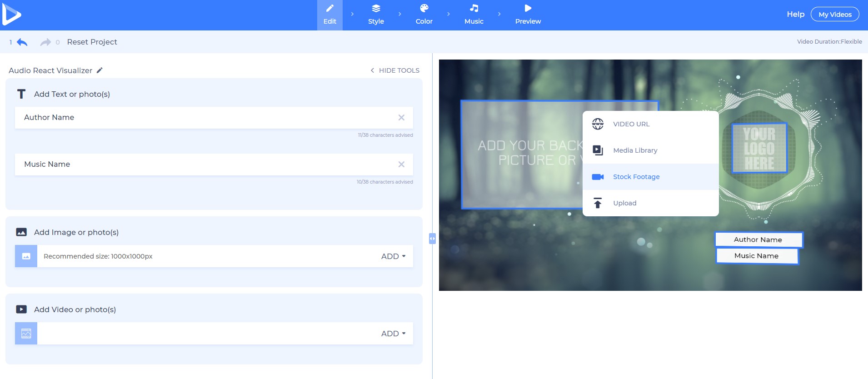Click the image placeholder thumbnail icon
The image size is (868, 379).
pos(26,256)
